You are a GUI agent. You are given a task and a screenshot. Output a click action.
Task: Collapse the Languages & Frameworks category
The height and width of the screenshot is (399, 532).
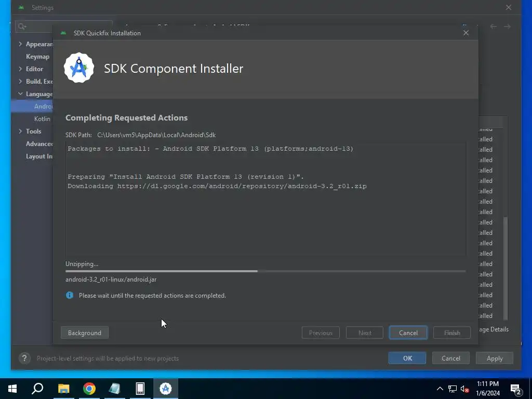click(x=20, y=94)
